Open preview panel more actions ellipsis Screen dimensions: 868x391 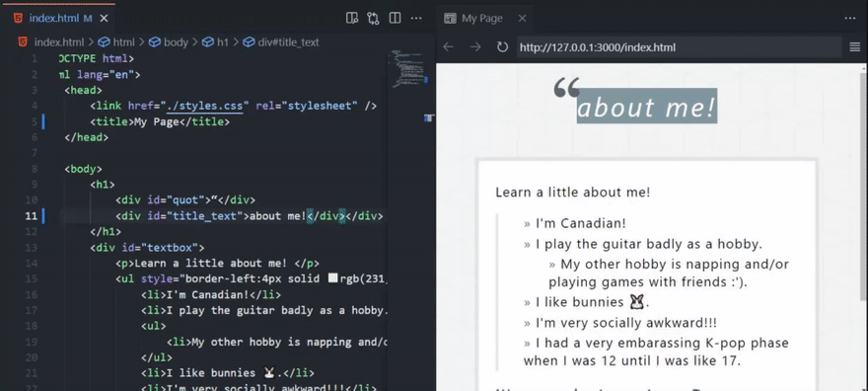pyautogui.click(x=850, y=19)
